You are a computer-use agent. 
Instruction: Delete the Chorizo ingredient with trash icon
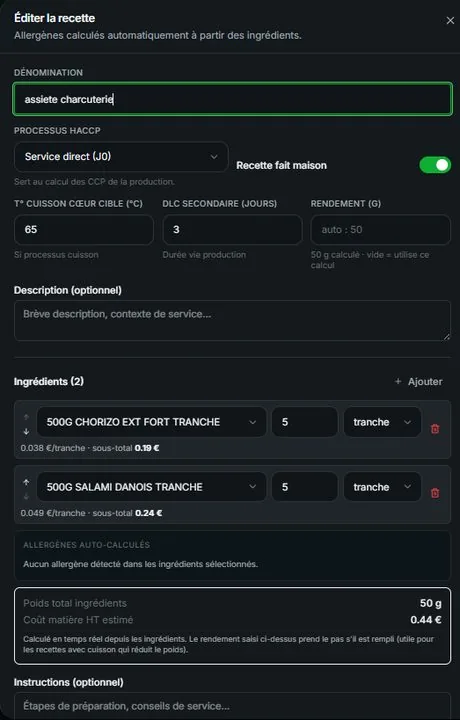click(435, 428)
